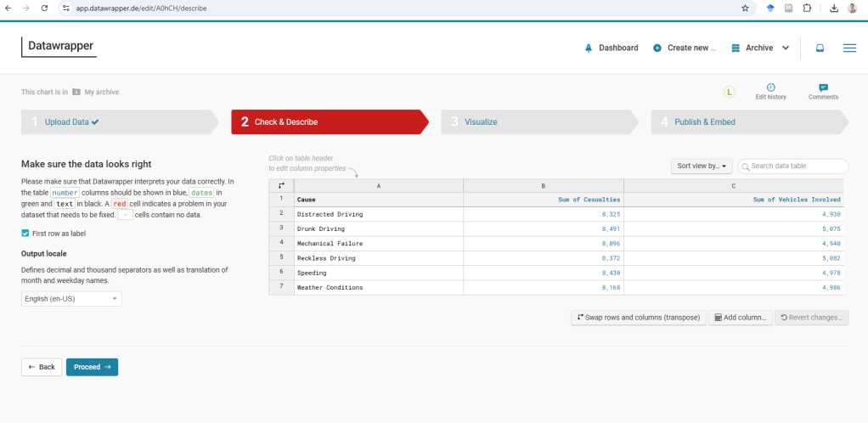Expand the Archive menu
868x423 pixels.
tap(760, 48)
